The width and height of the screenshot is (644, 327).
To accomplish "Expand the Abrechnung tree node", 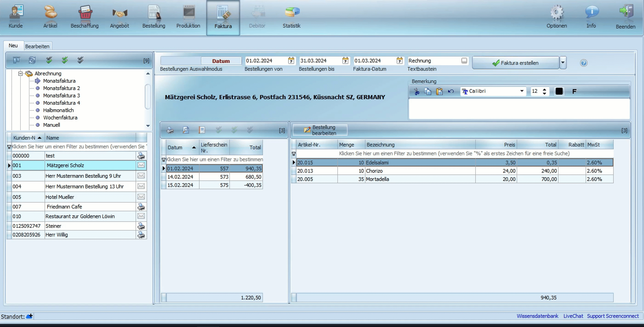I will pyautogui.click(x=20, y=73).
